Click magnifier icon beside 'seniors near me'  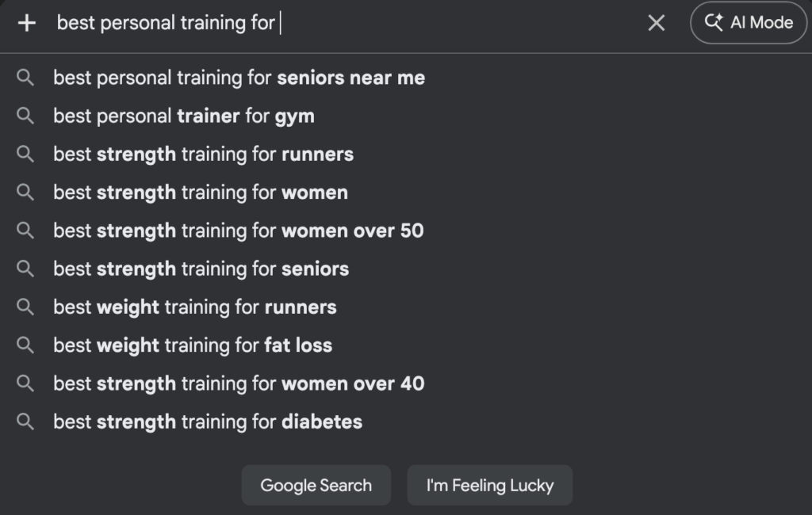(x=25, y=78)
